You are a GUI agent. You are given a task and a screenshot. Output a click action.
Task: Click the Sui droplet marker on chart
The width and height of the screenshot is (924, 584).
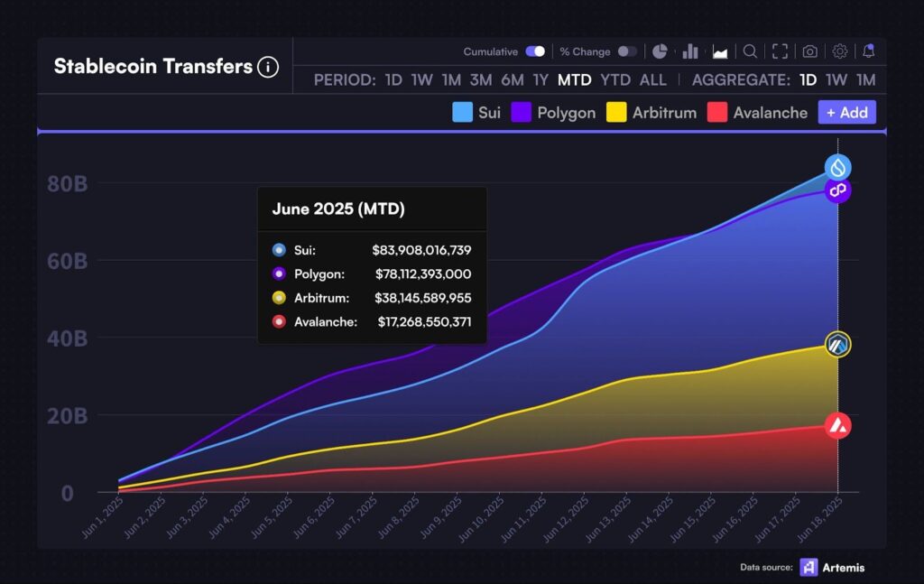pos(838,167)
